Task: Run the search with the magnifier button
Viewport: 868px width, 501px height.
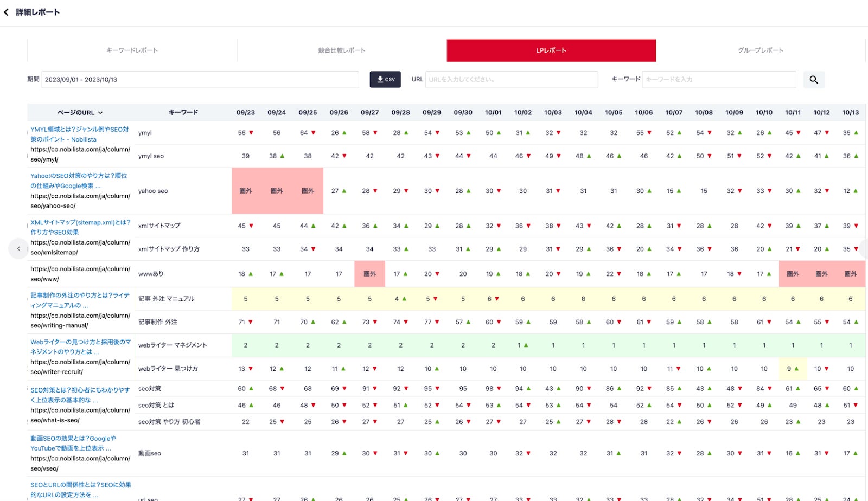Action: (x=814, y=80)
